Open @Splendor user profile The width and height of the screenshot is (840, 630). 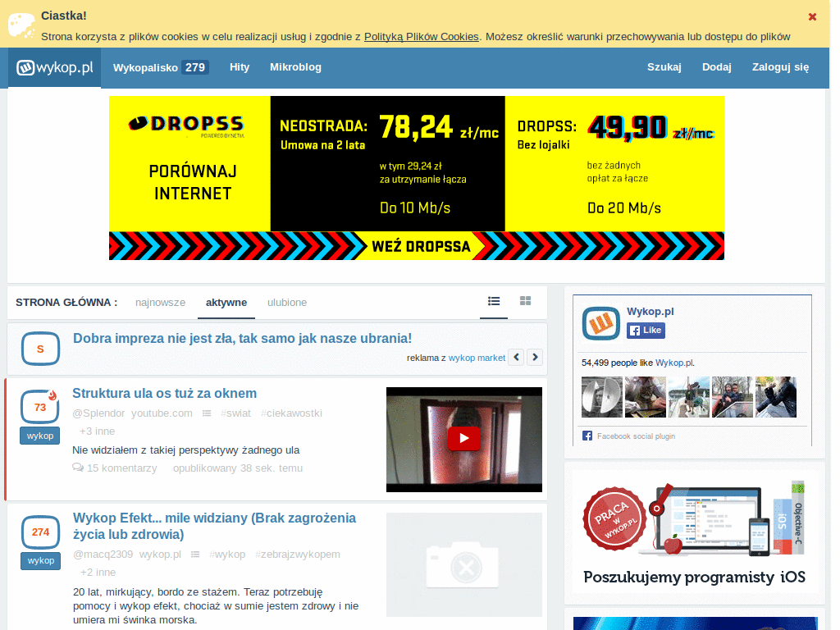pos(98,413)
